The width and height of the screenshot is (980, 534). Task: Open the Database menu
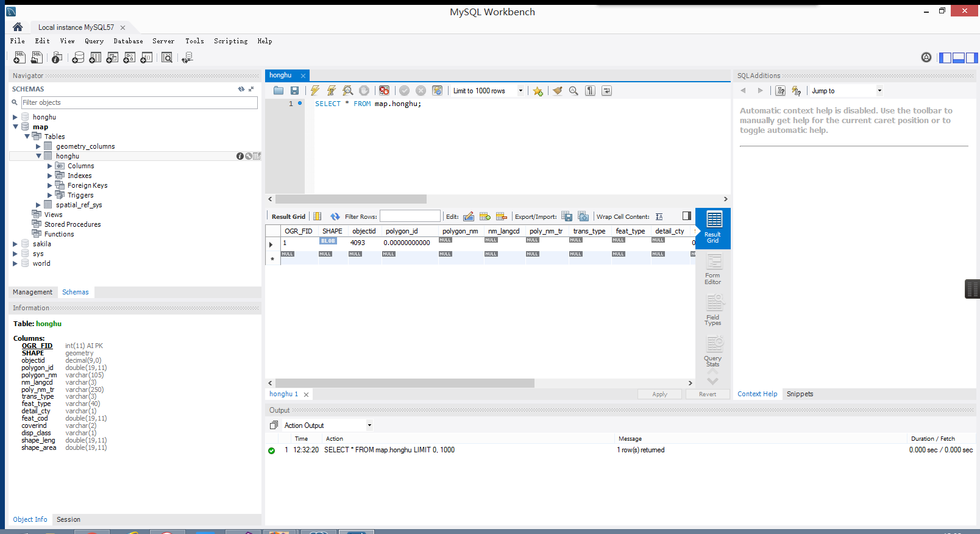(128, 41)
